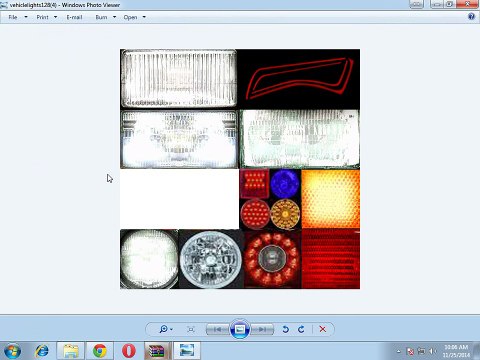The image size is (480, 360).
Task: Click the volume speaker tray icon
Action: 432,351
